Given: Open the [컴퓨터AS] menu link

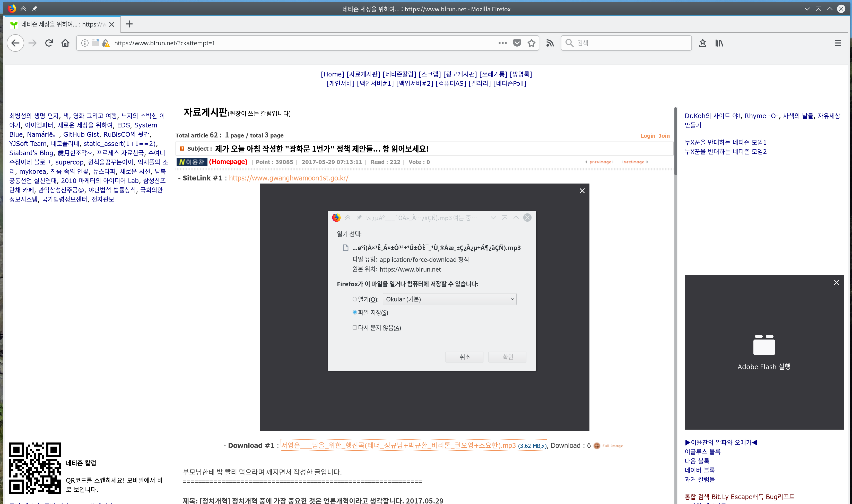Looking at the screenshot, I should tap(451, 83).
